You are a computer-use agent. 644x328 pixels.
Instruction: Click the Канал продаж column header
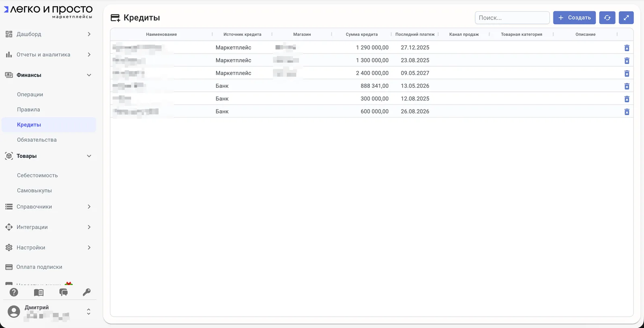coord(464,35)
